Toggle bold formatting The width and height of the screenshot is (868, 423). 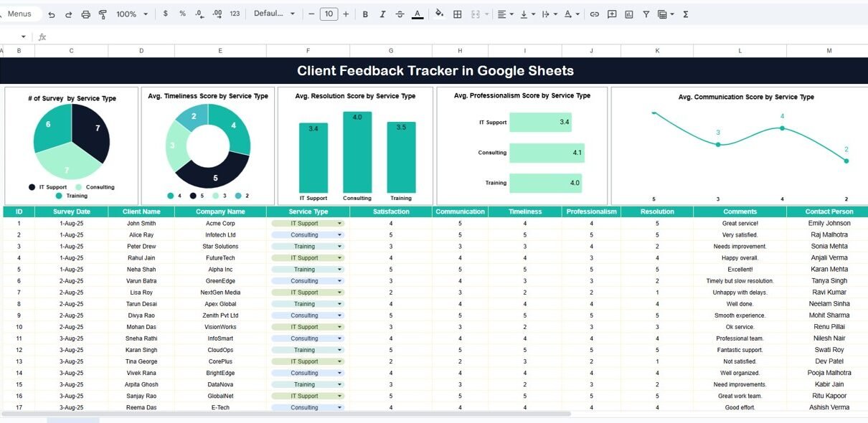(365, 14)
